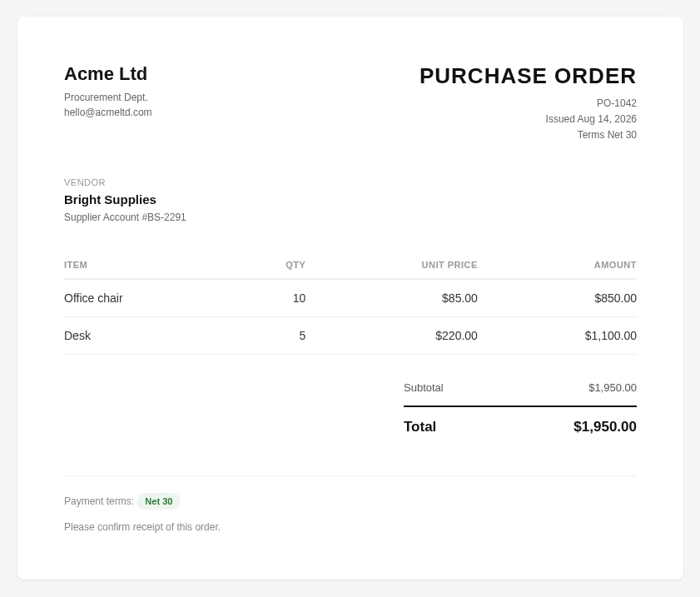Click the $850.00 amount cell

click(x=615, y=298)
